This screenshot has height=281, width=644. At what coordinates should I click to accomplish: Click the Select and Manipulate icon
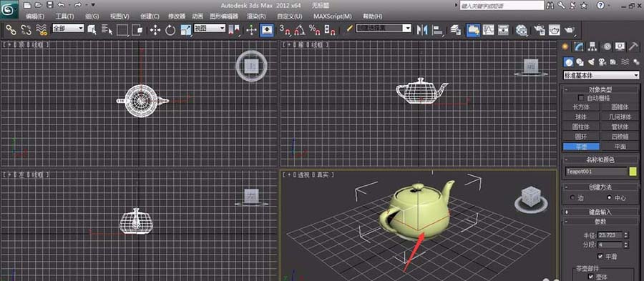click(x=251, y=29)
